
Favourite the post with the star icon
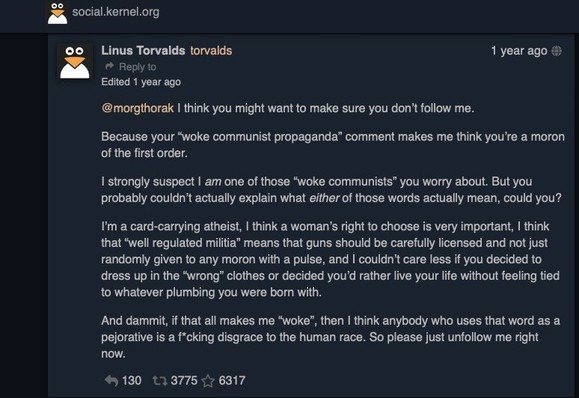tap(208, 381)
